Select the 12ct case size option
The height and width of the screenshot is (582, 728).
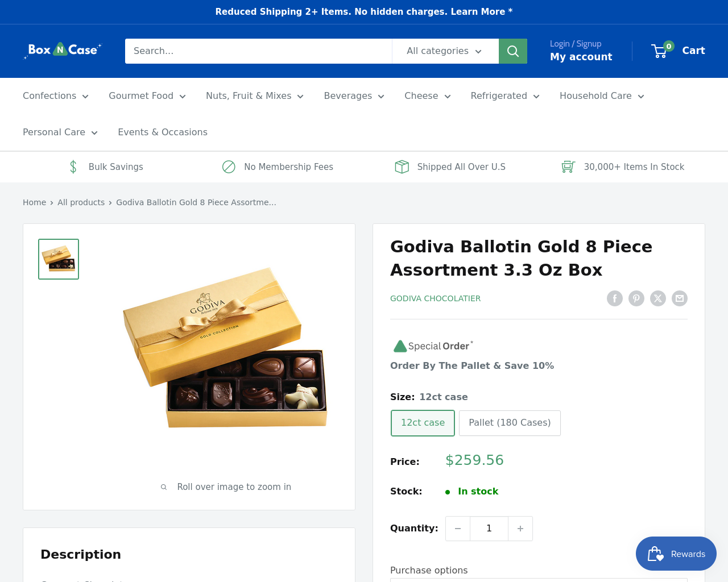[x=423, y=423]
